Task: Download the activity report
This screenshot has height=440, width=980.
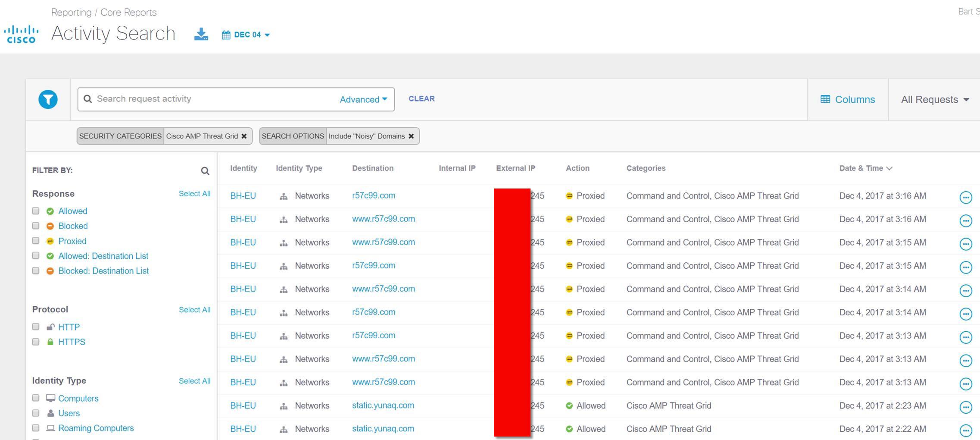Action: pyautogui.click(x=201, y=35)
